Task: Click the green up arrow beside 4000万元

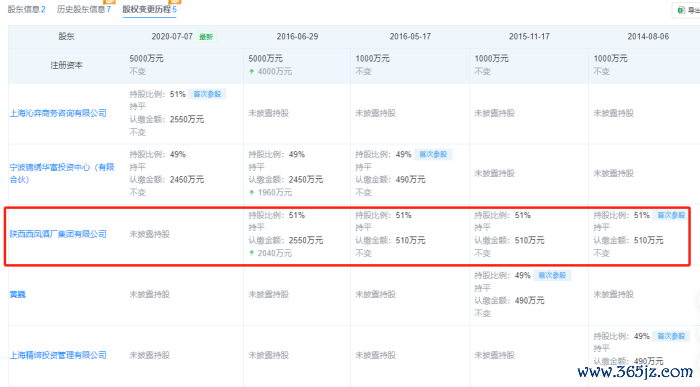Action: [252, 71]
